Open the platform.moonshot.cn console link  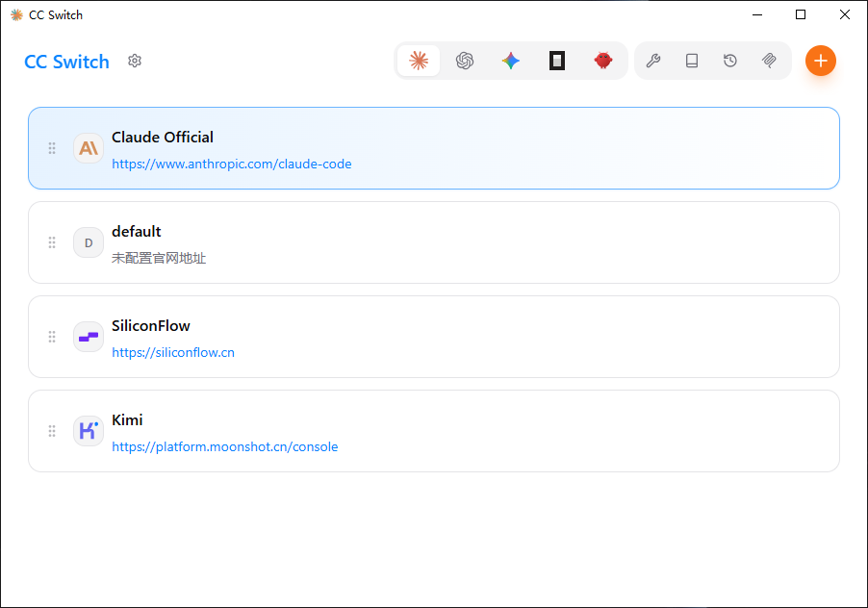point(225,446)
